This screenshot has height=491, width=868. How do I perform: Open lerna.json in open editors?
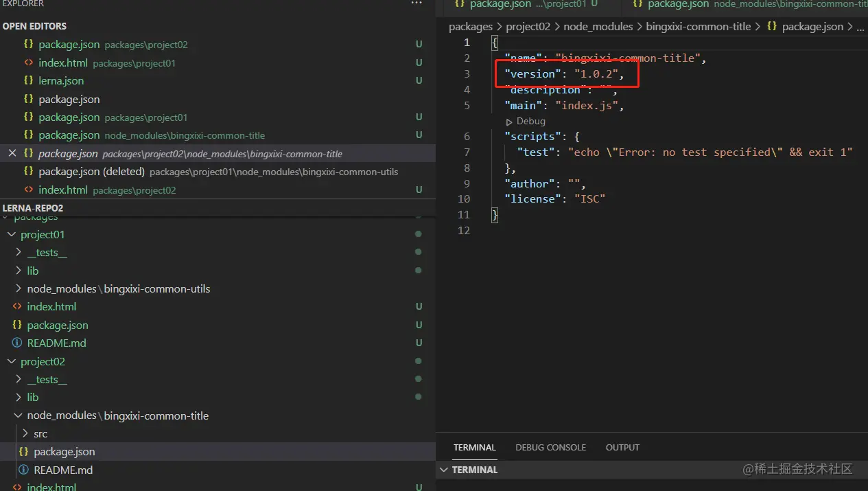click(x=61, y=81)
